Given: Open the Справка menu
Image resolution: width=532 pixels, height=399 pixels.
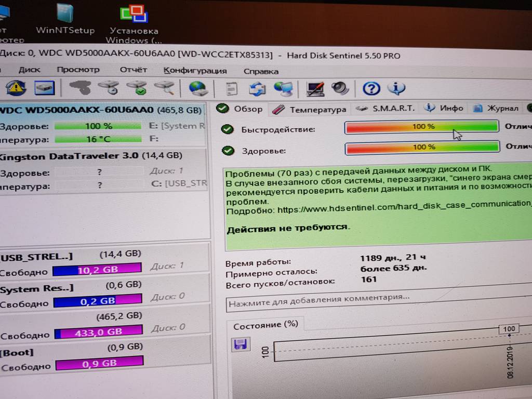Looking at the screenshot, I should pyautogui.click(x=261, y=71).
